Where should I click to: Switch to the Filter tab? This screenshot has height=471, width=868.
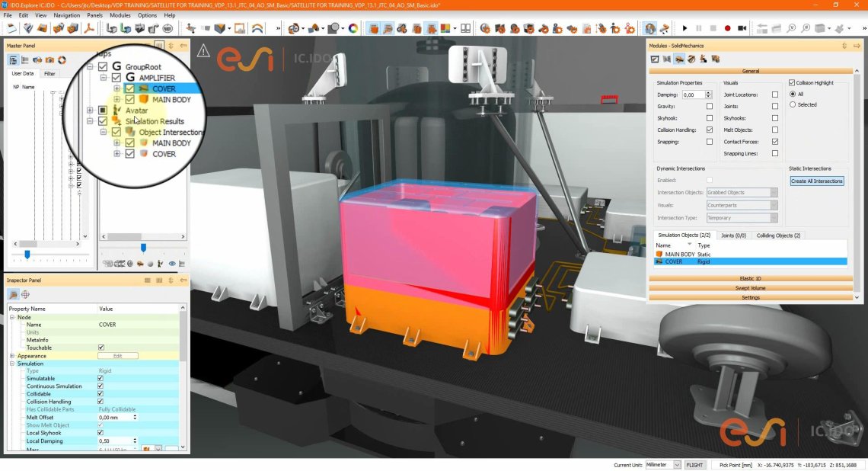49,74
